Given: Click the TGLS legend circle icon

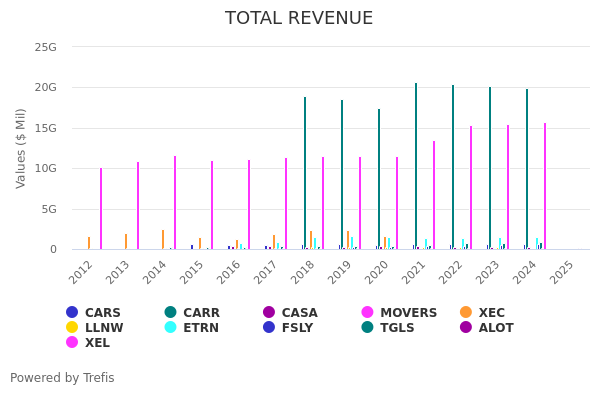Looking at the screenshot, I should (x=368, y=328).
